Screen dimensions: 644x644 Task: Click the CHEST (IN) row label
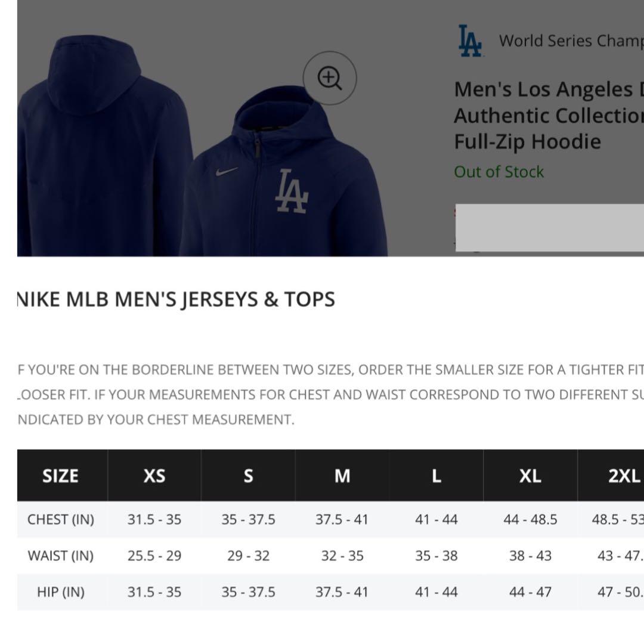tap(61, 519)
